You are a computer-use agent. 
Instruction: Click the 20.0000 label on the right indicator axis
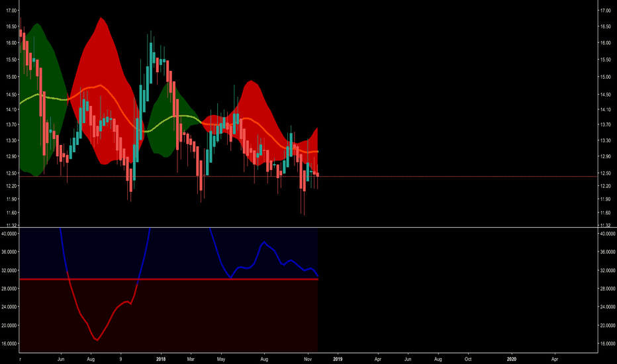click(608, 326)
